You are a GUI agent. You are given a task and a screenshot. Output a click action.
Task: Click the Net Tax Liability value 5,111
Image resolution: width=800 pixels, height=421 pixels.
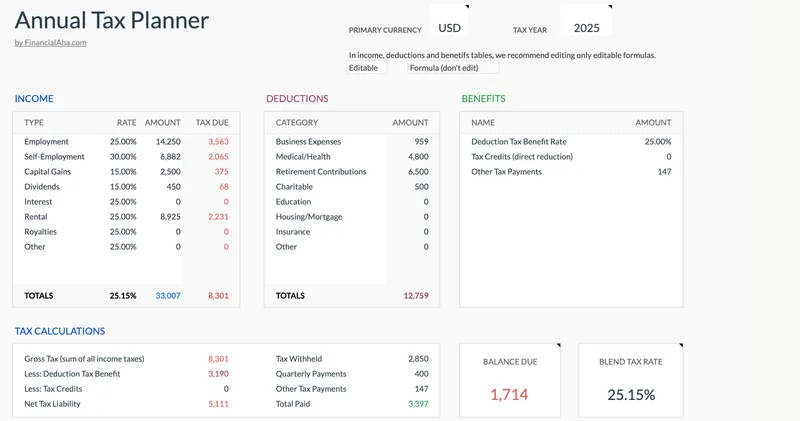pyautogui.click(x=218, y=404)
